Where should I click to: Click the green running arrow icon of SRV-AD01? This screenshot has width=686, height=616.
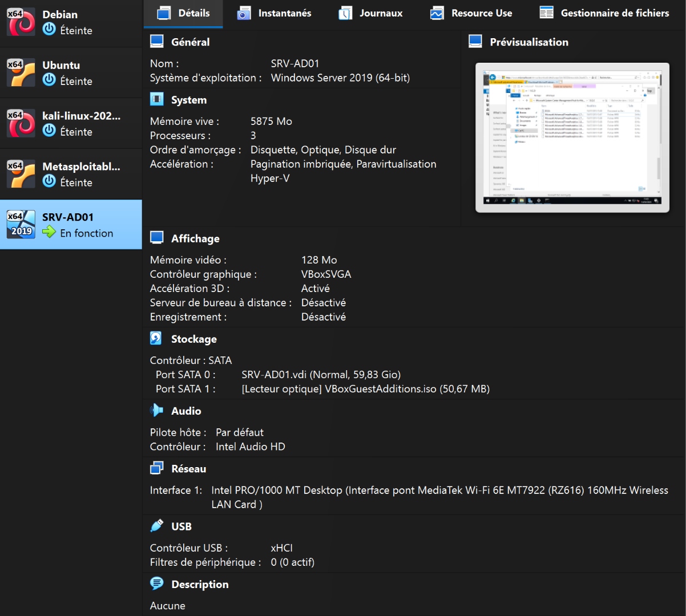coord(50,232)
